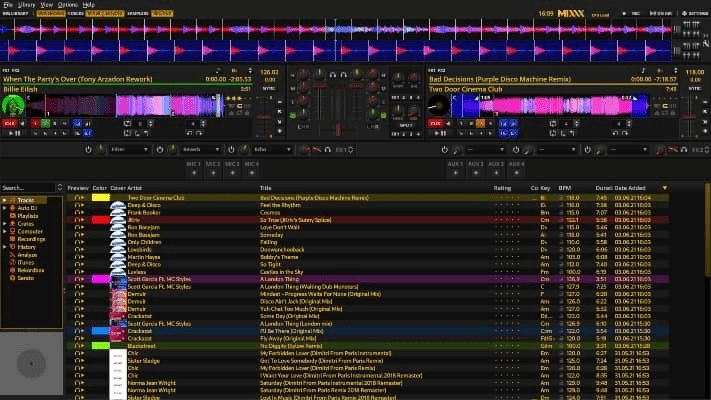Click the mixer SPLIT button
The width and height of the screenshot is (711, 400).
coord(406,126)
